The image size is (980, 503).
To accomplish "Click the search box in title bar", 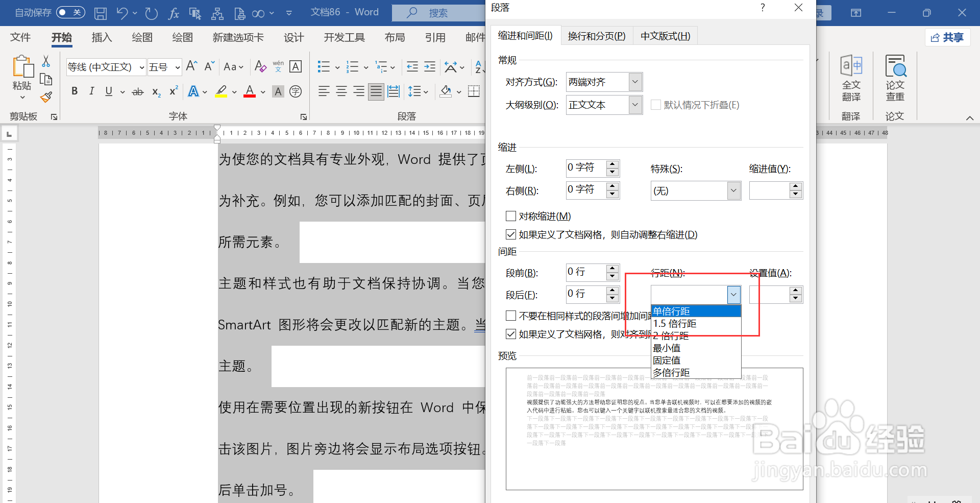I will pyautogui.click(x=438, y=13).
